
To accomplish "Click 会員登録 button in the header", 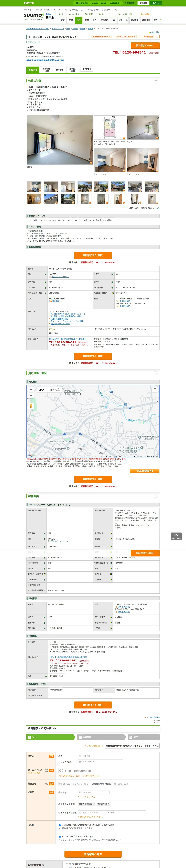I will click(143, 3).
